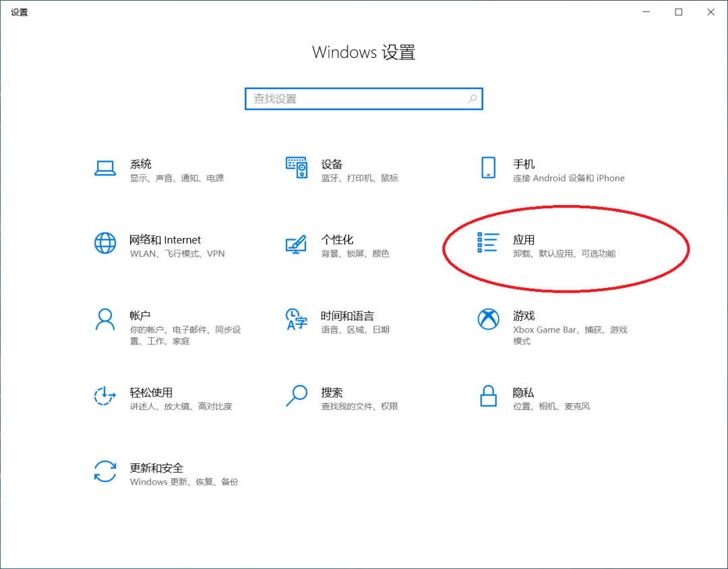Select the 搜索 magnifying glass category icon
The height and width of the screenshot is (569, 728).
click(297, 396)
